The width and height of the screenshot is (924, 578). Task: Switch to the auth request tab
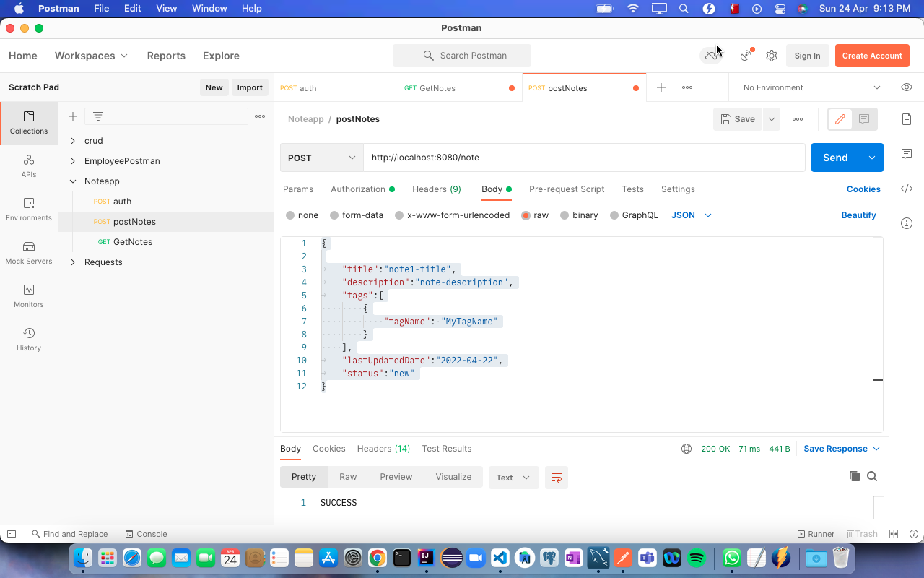click(x=336, y=88)
